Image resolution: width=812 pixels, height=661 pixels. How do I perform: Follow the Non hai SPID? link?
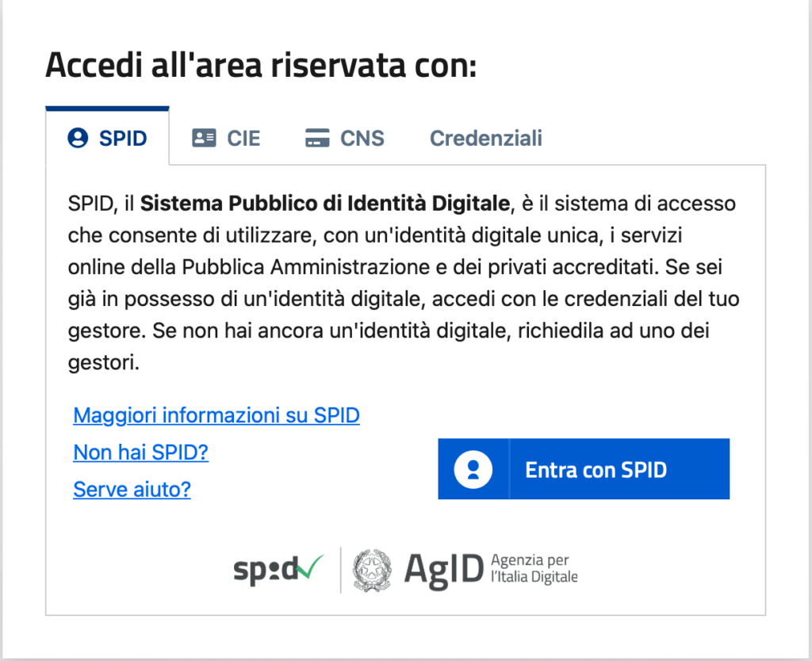pyautogui.click(x=141, y=453)
